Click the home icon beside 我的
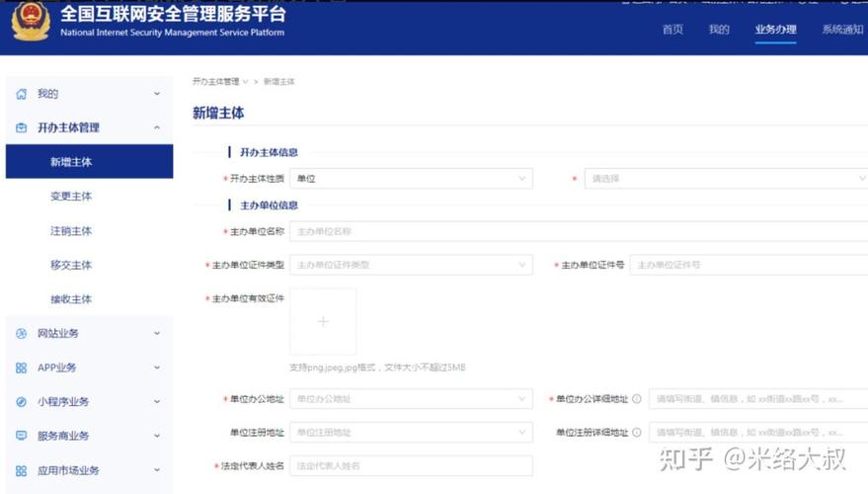 pos(21,94)
